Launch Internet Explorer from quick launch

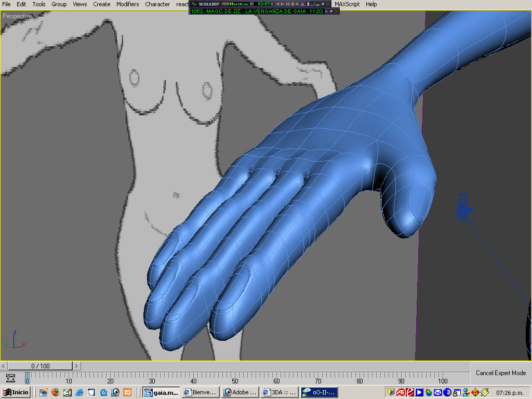(79, 393)
